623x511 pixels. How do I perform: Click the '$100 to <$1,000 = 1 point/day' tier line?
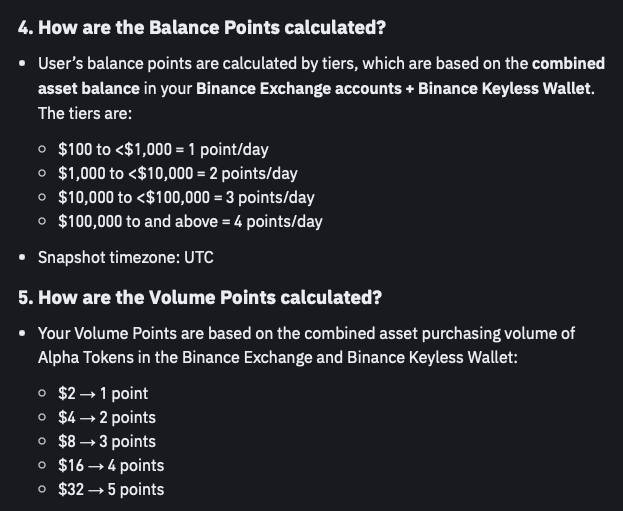point(163,149)
